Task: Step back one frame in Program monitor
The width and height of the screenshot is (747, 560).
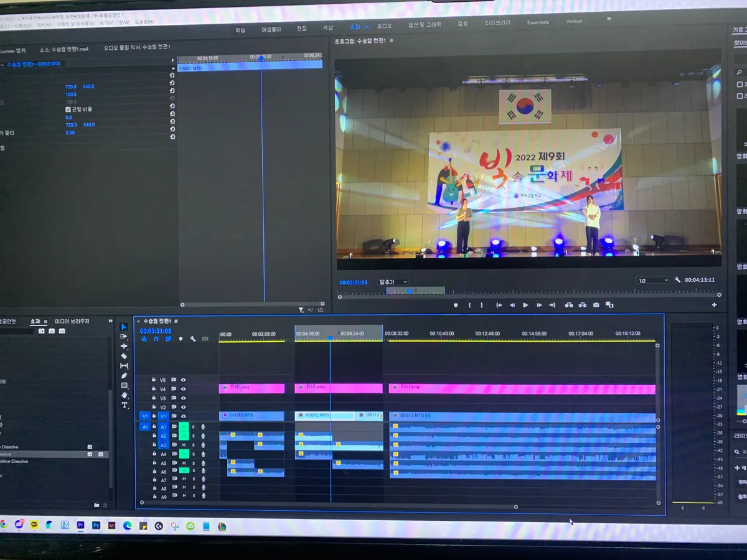Action: pyautogui.click(x=512, y=305)
